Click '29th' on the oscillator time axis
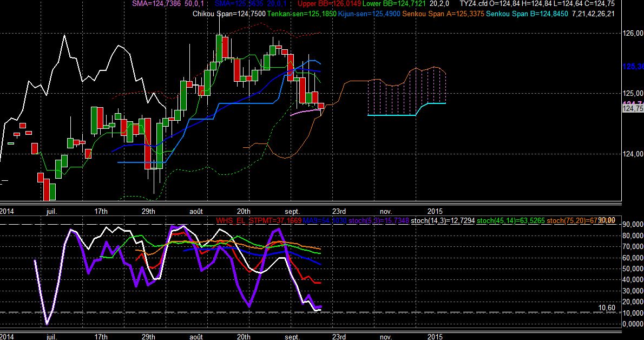Screen dimensions: 644x340 pos(148,337)
